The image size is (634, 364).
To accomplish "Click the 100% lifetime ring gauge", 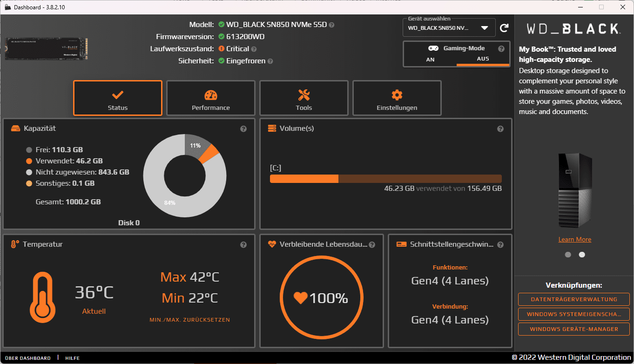I will [321, 298].
